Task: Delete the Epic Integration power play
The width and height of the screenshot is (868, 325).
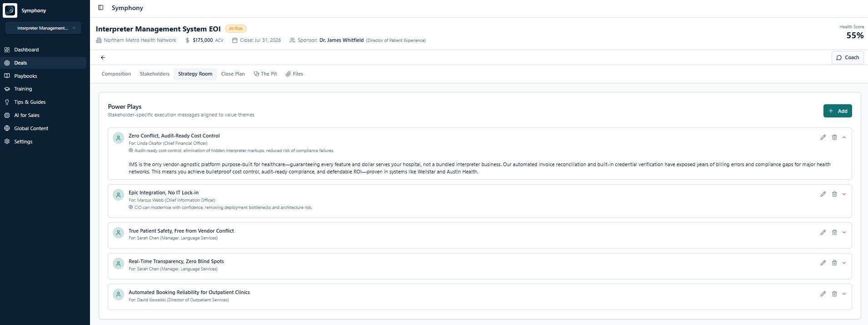Action: [834, 194]
